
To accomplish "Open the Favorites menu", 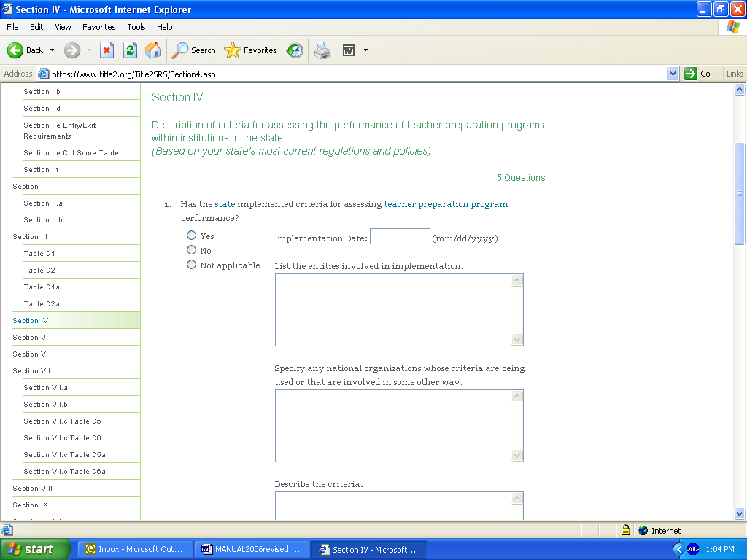I will click(99, 27).
